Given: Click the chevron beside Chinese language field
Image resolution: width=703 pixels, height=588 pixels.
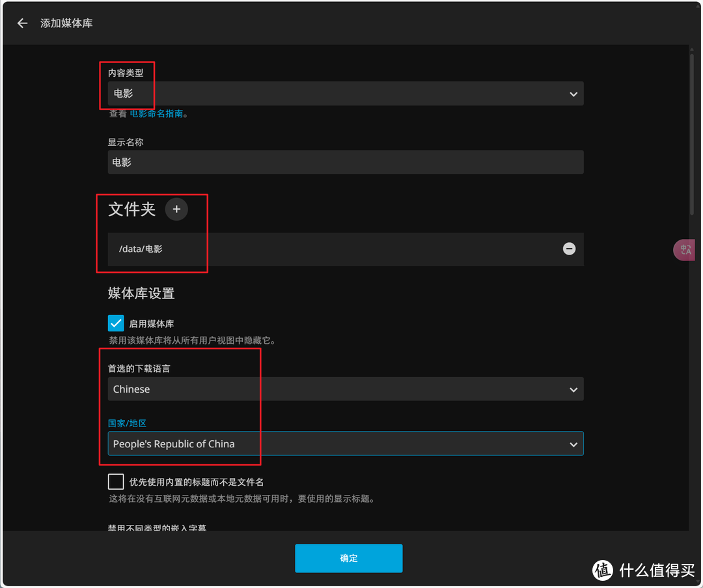Looking at the screenshot, I should tap(573, 389).
